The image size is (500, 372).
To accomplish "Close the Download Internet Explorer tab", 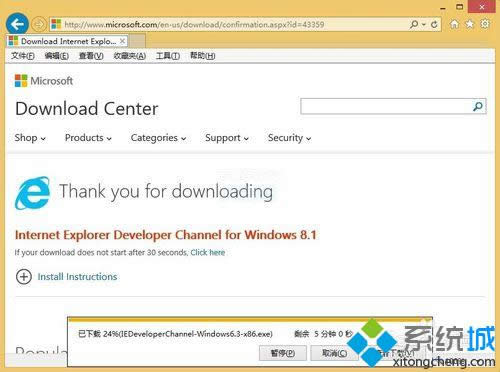I will point(122,41).
